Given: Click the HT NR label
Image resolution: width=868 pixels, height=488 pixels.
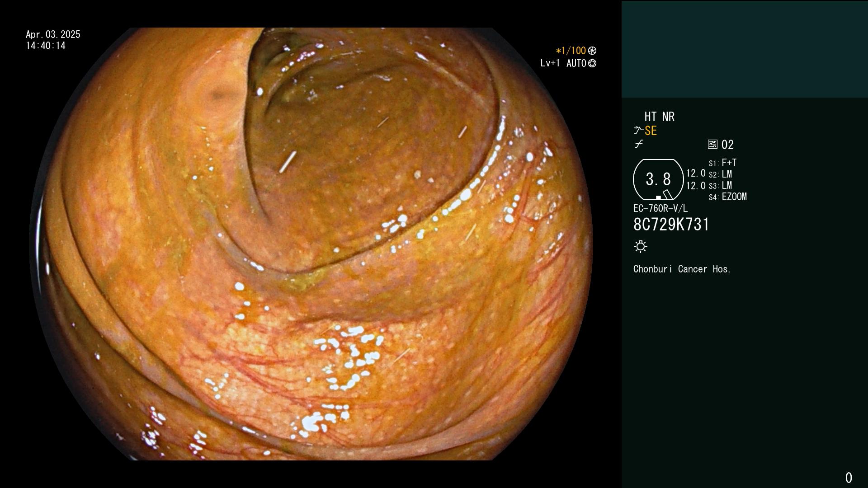Looking at the screenshot, I should point(660,117).
